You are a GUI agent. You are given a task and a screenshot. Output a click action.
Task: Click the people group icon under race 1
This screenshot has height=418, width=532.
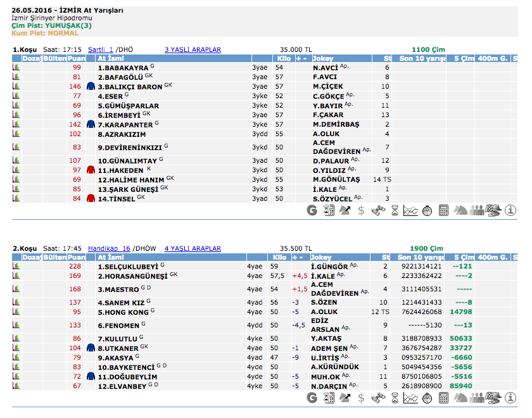click(x=477, y=210)
